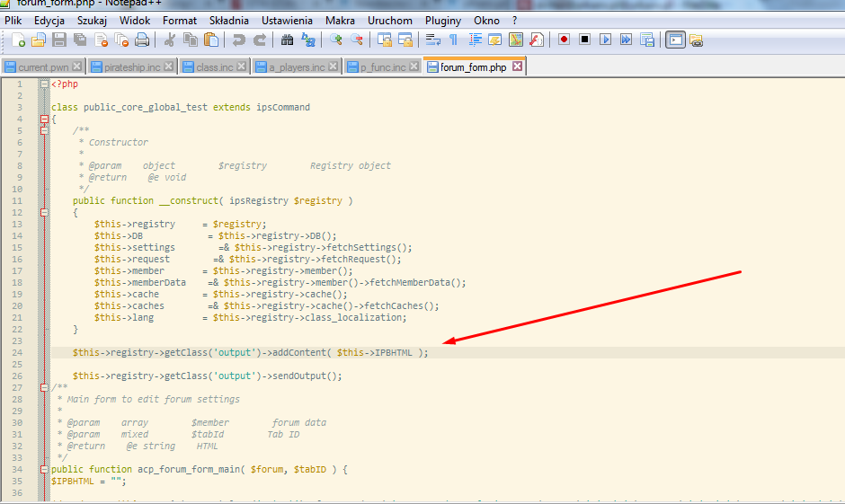
Task: Click the Cut scissors icon
Action: (x=169, y=40)
